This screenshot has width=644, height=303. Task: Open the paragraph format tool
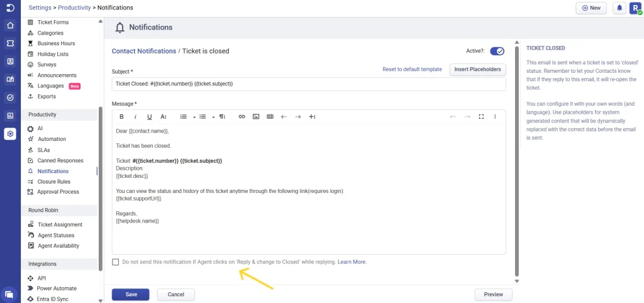point(222,117)
